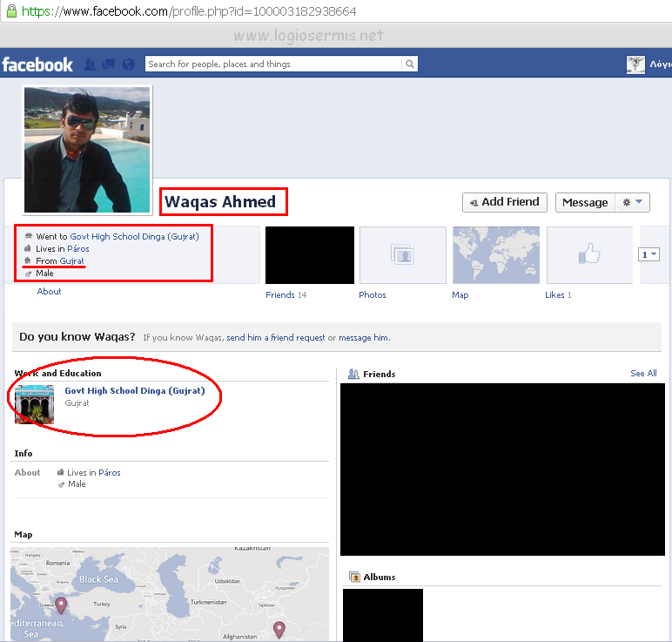Open Waqas Ahmed's profile picture

[87, 150]
